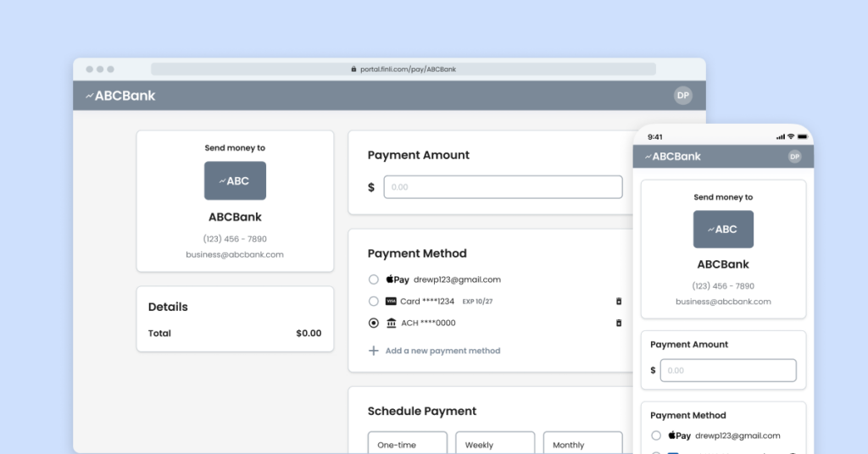The width and height of the screenshot is (868, 454).
Task: Click the DP avatar in mobile header
Action: (794, 157)
